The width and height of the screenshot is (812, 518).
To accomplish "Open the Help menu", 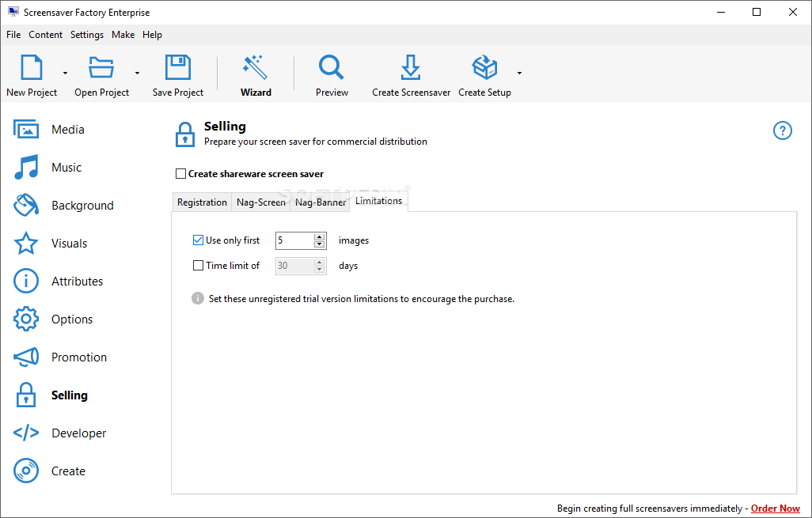I will 152,35.
